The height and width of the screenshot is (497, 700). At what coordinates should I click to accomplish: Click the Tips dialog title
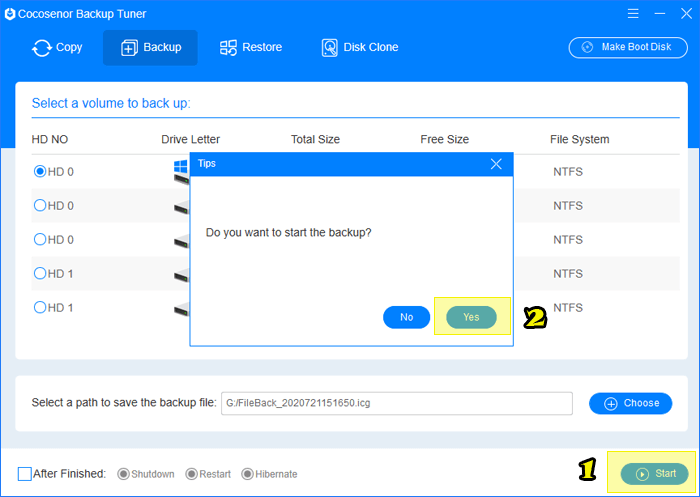click(207, 163)
